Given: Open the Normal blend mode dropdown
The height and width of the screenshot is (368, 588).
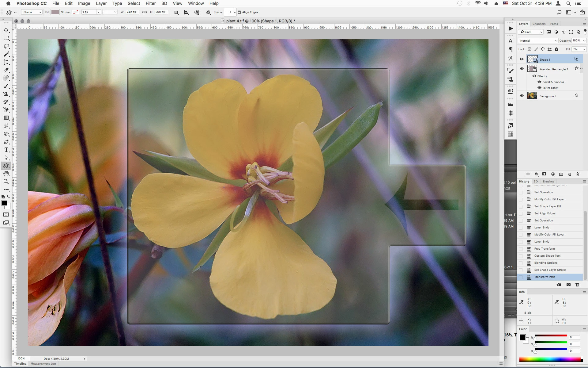Looking at the screenshot, I should pos(538,40).
